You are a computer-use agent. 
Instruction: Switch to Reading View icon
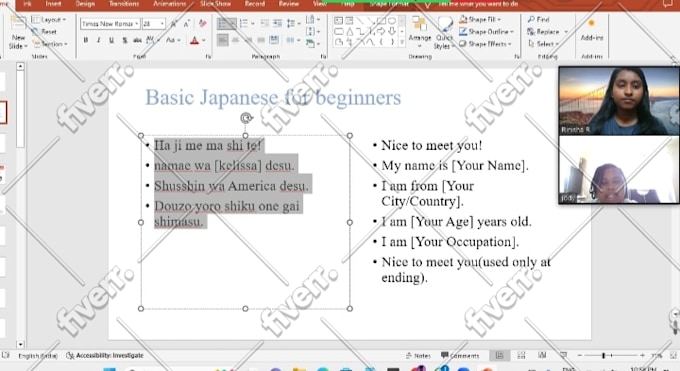(x=542, y=355)
